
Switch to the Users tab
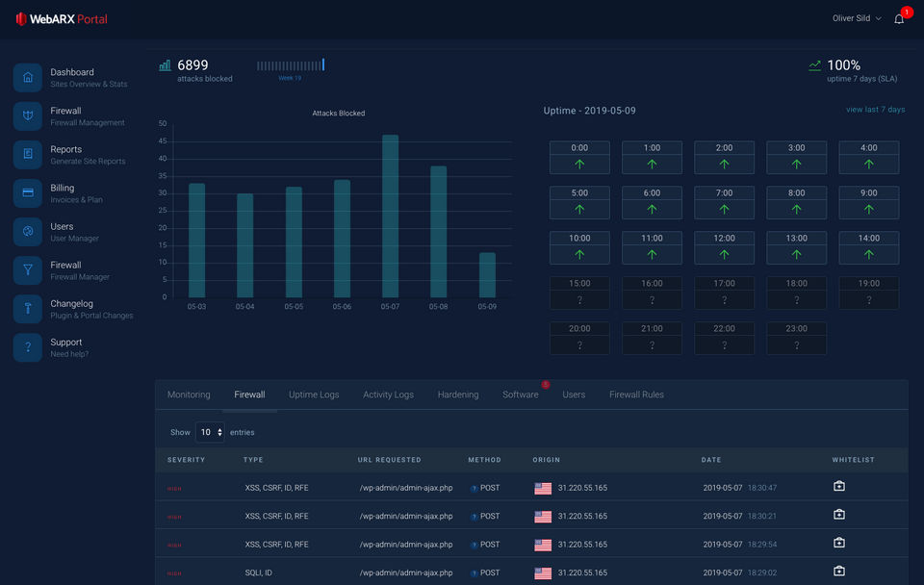coord(574,394)
